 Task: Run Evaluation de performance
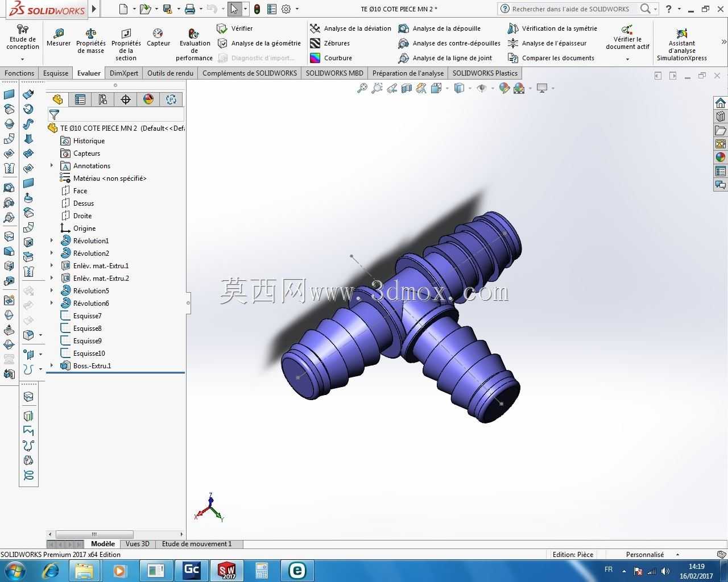point(195,44)
